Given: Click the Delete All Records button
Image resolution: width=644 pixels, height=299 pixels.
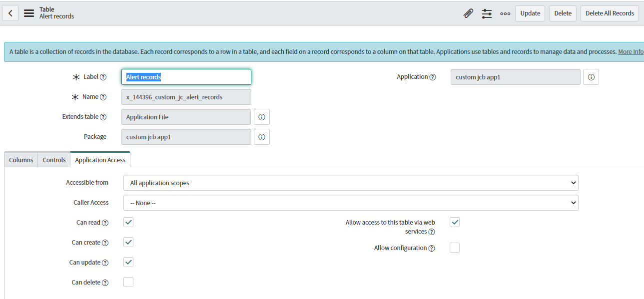Looking at the screenshot, I should click(x=610, y=13).
